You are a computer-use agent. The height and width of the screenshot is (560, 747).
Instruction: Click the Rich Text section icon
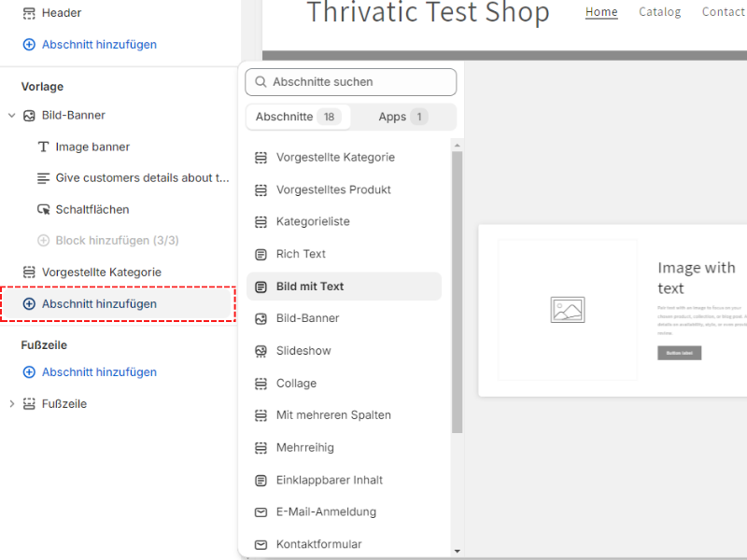[x=261, y=254]
